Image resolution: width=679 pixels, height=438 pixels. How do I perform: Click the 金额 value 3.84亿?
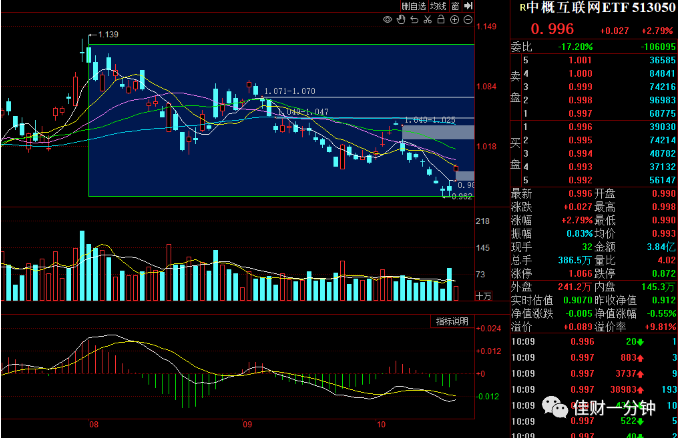click(661, 247)
